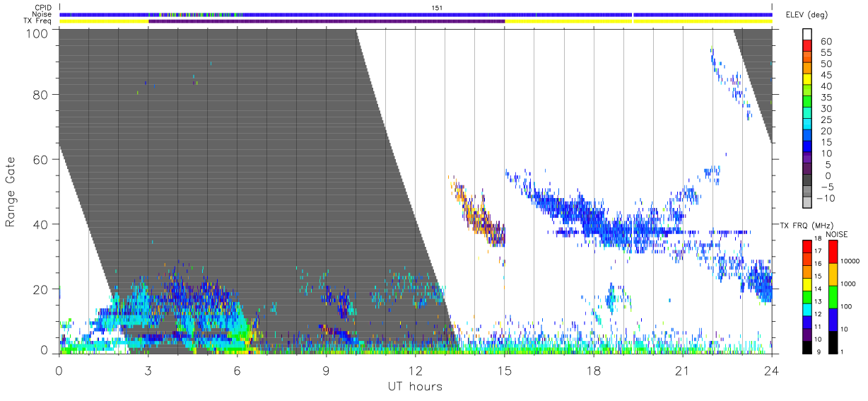868x401 pixels.
Task: Click the '60' label on the ELEV colorbar
Action: [x=826, y=42]
